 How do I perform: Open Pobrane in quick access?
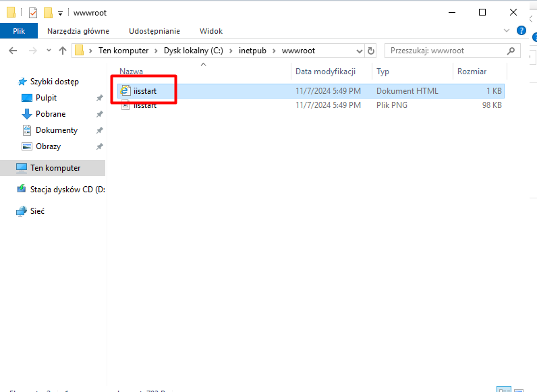pyautogui.click(x=51, y=114)
